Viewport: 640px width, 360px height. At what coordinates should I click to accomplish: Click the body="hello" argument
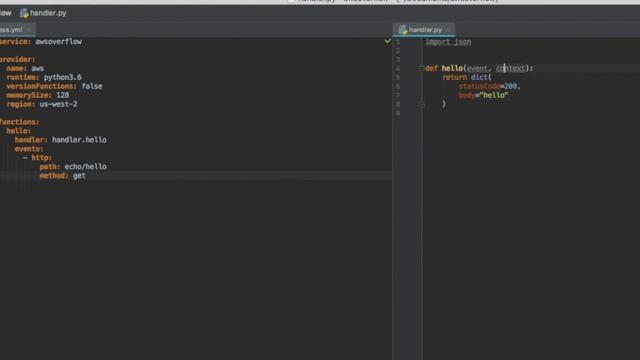(483, 95)
